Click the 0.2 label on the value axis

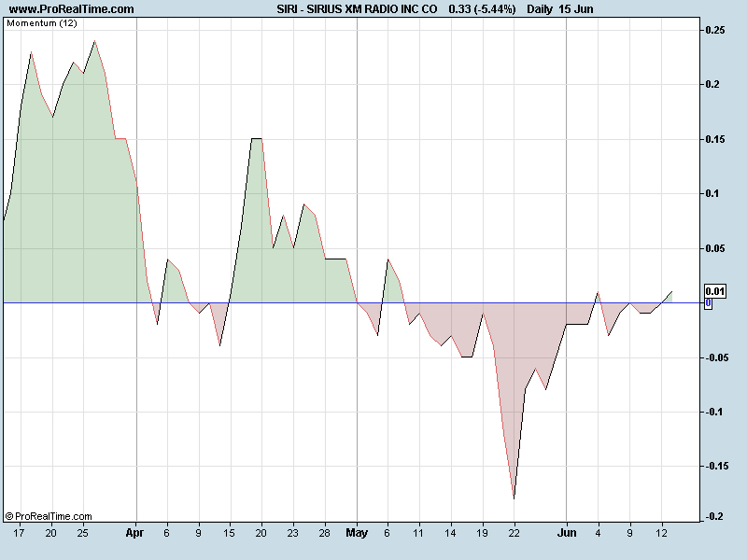click(x=712, y=84)
